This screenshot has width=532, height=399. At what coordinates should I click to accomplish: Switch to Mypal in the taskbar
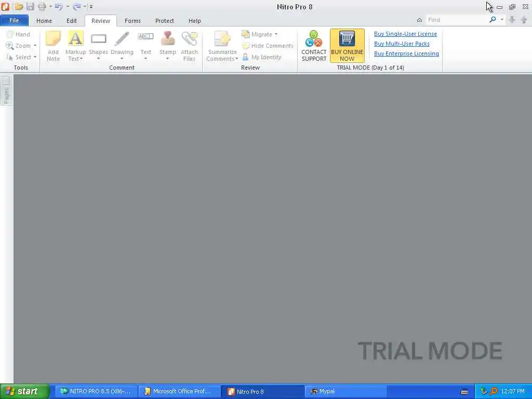point(345,392)
